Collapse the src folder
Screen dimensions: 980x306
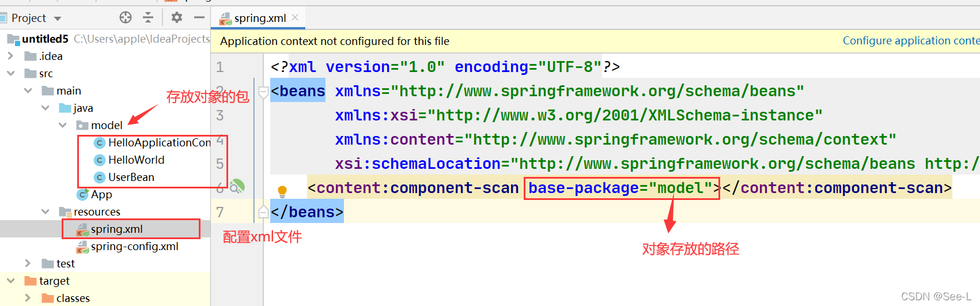tap(10, 73)
